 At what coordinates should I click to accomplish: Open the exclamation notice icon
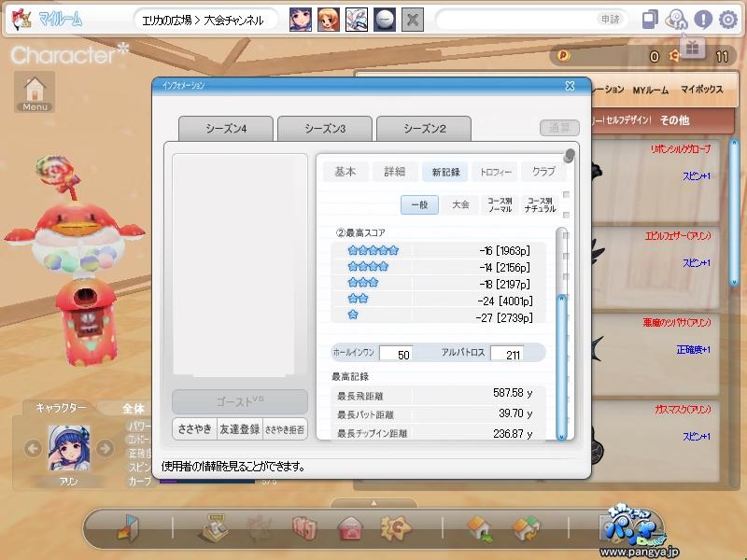[703, 20]
